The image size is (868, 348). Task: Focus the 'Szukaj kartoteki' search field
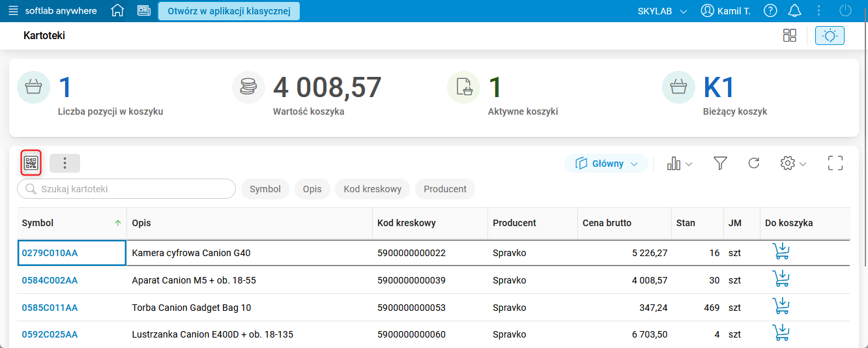point(126,189)
